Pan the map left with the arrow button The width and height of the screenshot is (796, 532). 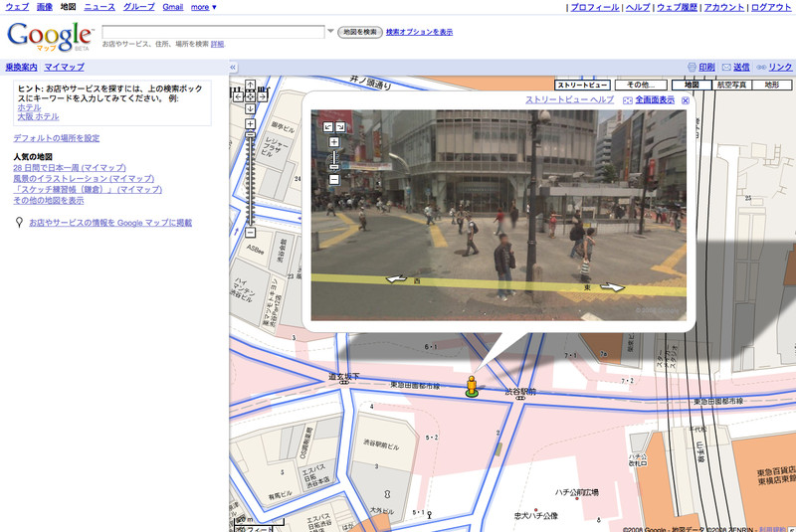[x=238, y=96]
